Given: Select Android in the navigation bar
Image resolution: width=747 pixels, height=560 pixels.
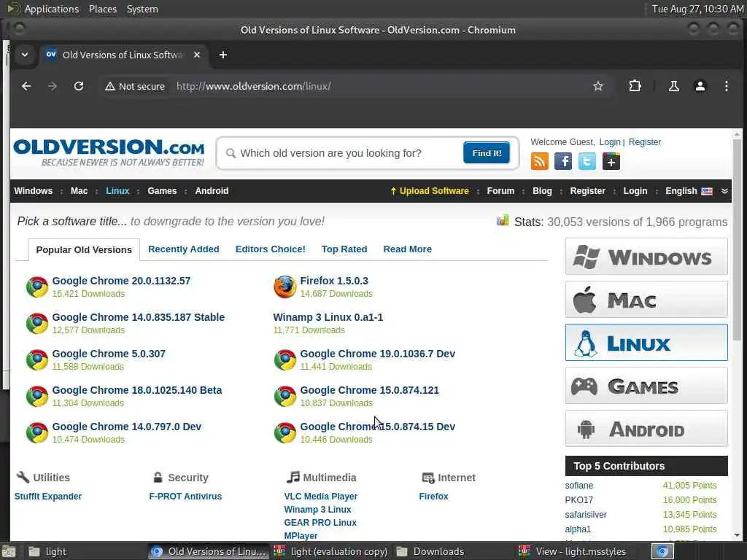Looking at the screenshot, I should 212,191.
